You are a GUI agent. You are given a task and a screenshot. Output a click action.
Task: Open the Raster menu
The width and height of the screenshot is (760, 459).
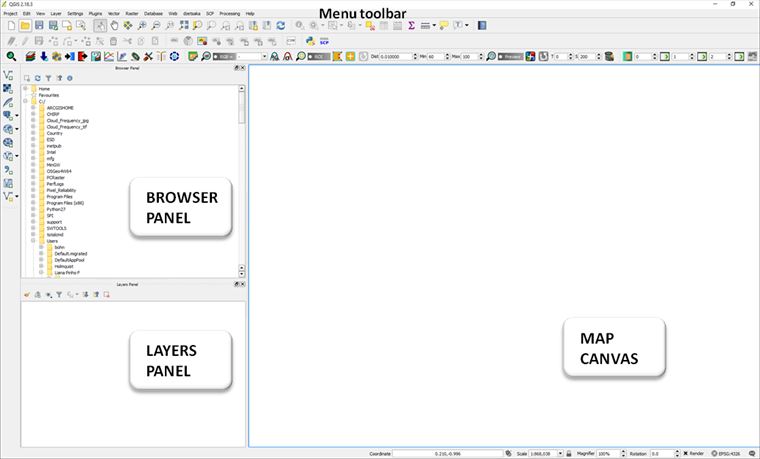pos(131,13)
